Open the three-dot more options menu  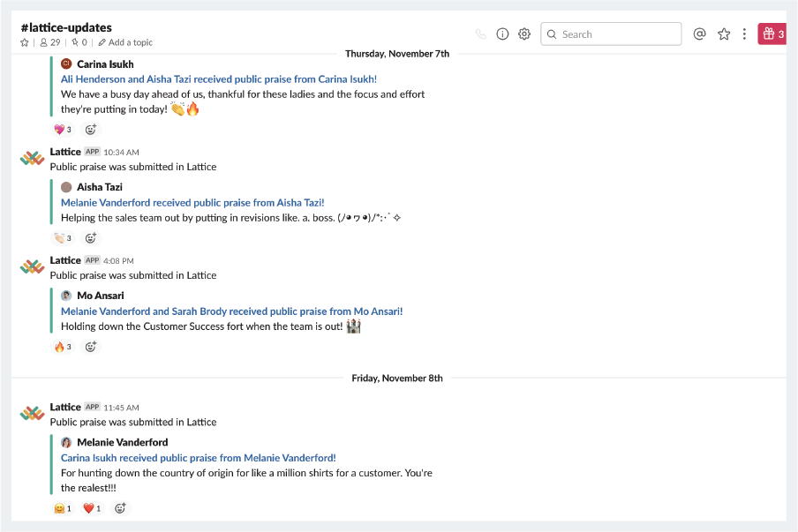pyautogui.click(x=744, y=34)
